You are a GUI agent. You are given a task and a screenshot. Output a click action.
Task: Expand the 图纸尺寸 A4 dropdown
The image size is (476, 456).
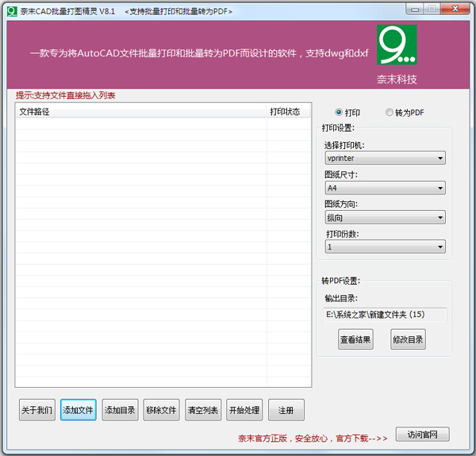tap(385, 188)
